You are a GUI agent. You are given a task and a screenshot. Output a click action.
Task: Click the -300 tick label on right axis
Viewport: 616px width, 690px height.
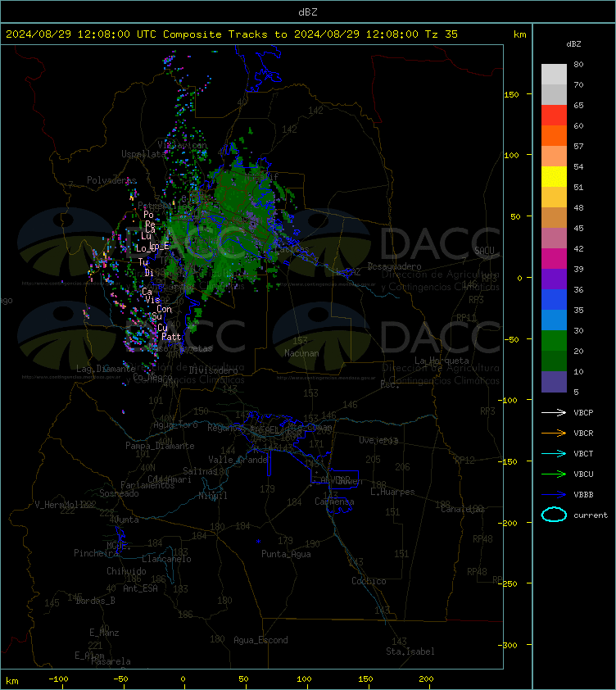click(x=507, y=645)
